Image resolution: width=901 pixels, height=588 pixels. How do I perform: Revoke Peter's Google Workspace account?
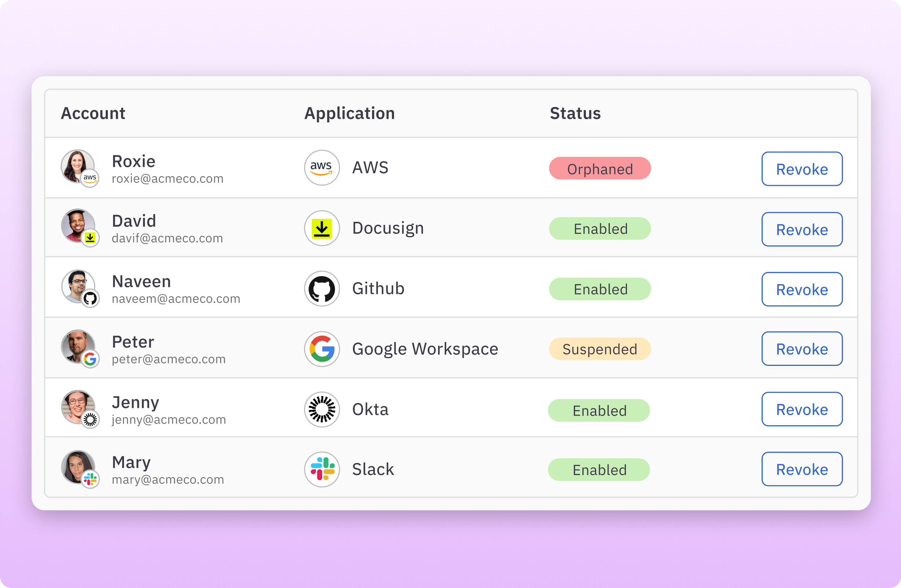[x=802, y=349]
